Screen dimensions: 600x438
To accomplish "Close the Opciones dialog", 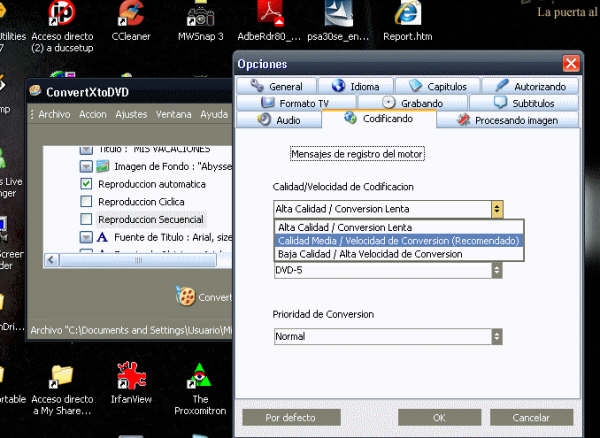I will (571, 64).
